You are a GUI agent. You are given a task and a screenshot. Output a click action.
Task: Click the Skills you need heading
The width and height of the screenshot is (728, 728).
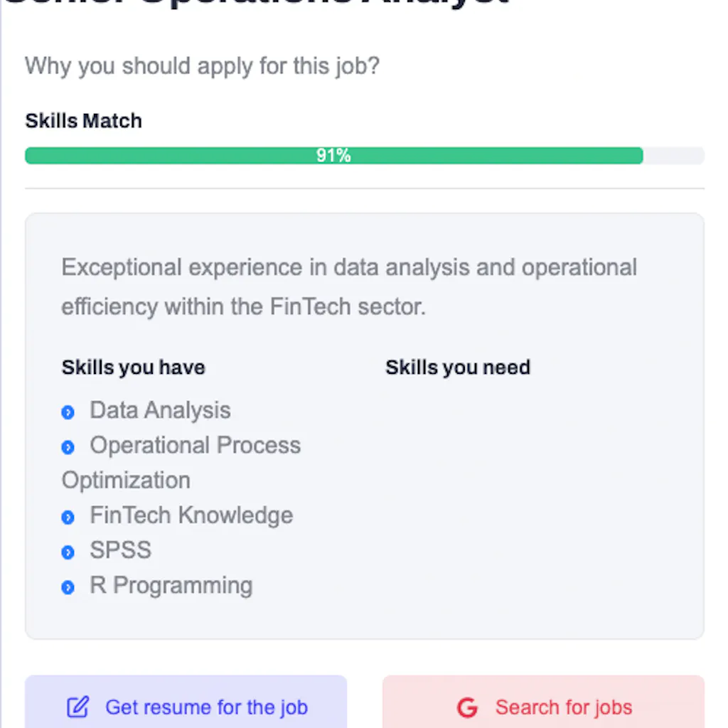click(x=458, y=368)
